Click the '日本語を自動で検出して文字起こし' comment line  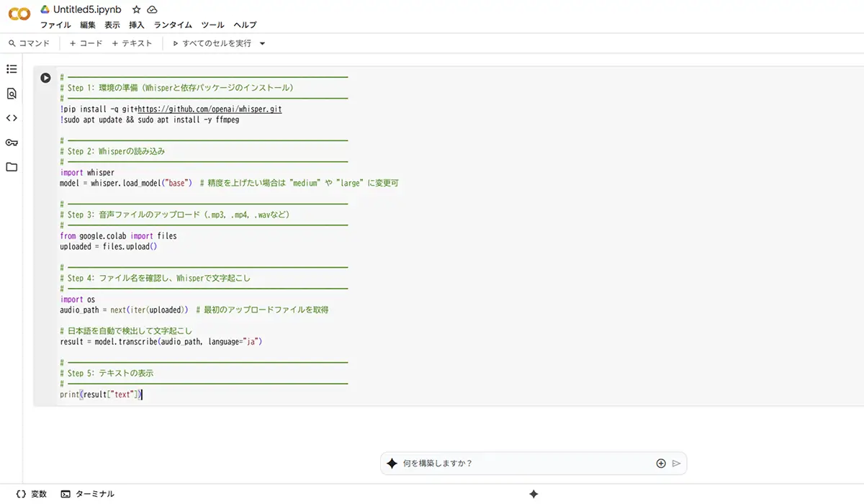(x=126, y=331)
